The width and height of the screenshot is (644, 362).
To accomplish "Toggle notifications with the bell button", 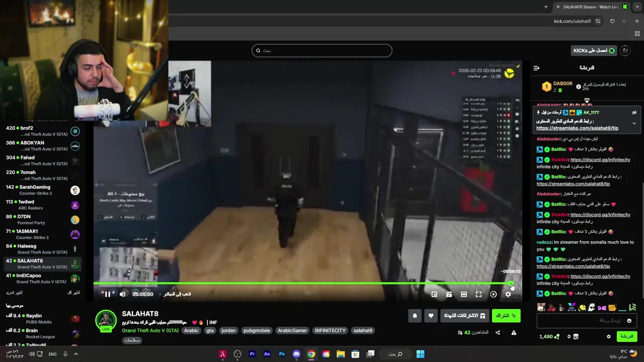I will 415,316.
